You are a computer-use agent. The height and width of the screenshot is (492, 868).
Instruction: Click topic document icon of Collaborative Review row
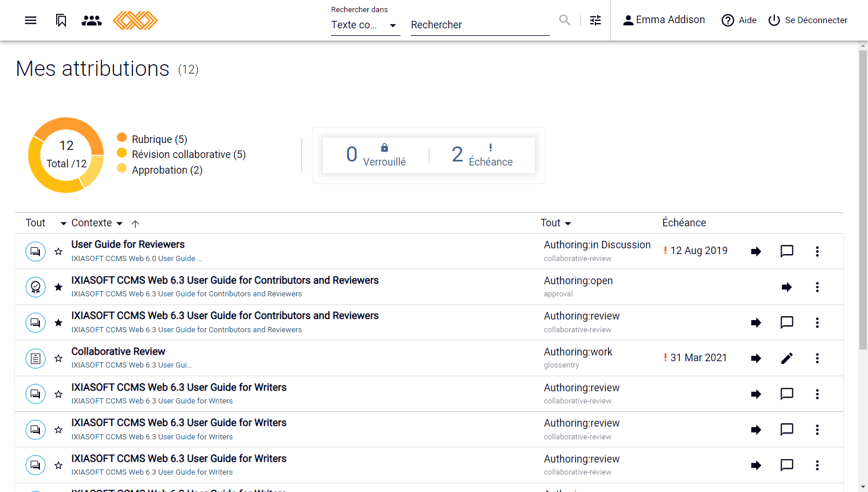click(x=35, y=358)
